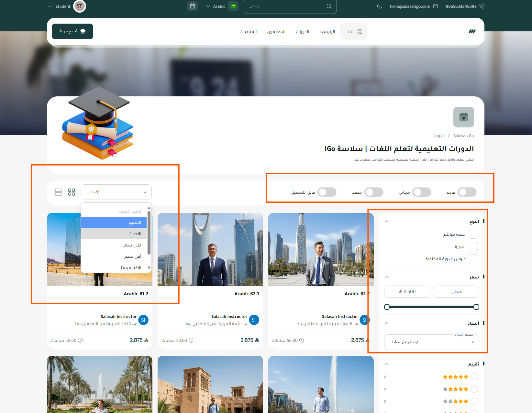Go to المنتديات page
This screenshot has height=413, width=532.
248,31
